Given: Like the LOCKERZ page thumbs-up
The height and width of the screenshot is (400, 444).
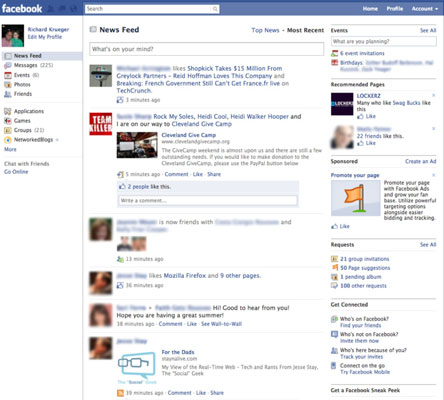Looking at the screenshot, I should pos(360,116).
